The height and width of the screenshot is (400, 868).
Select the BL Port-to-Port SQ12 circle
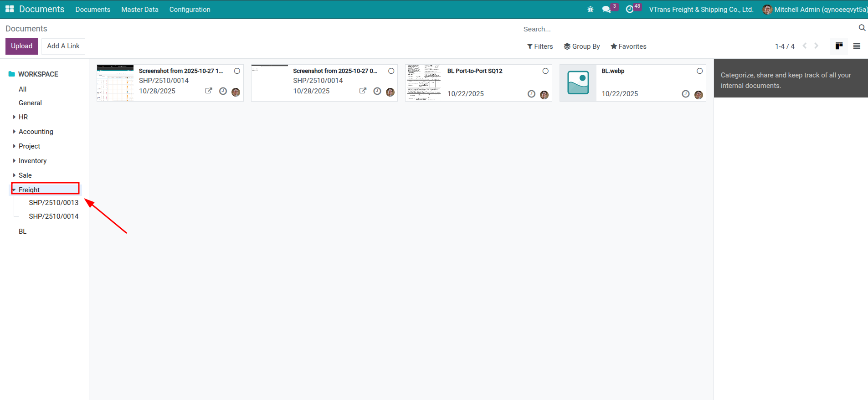click(x=545, y=71)
